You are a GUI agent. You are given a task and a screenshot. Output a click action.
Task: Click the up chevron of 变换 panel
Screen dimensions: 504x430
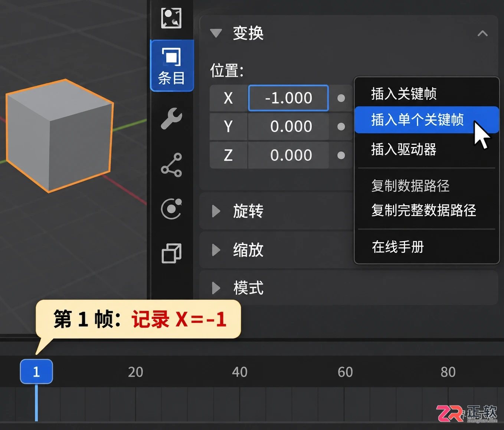point(482,33)
